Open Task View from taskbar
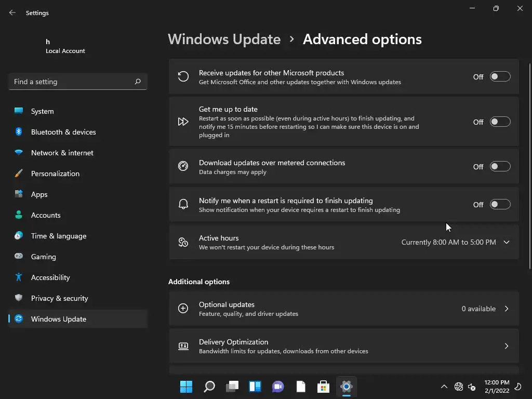This screenshot has height=399, width=532. click(x=232, y=387)
